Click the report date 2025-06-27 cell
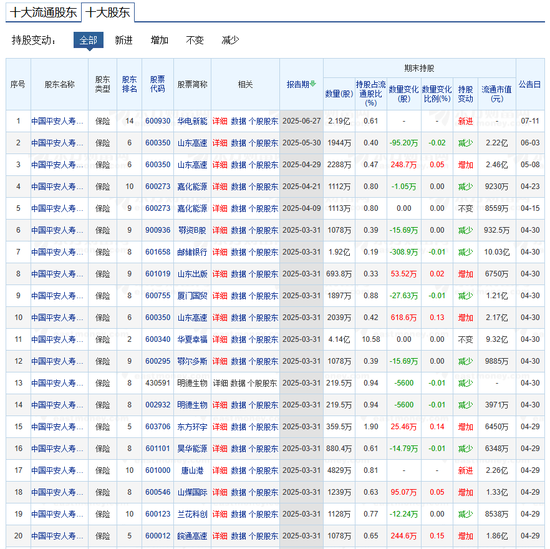The width and height of the screenshot is (550, 549). point(302,121)
